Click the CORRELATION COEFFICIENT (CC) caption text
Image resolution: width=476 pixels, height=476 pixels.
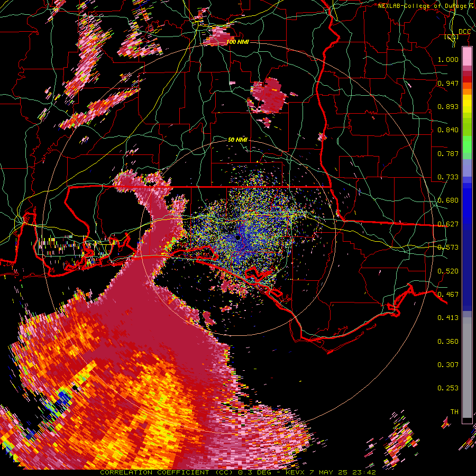pos(167,472)
